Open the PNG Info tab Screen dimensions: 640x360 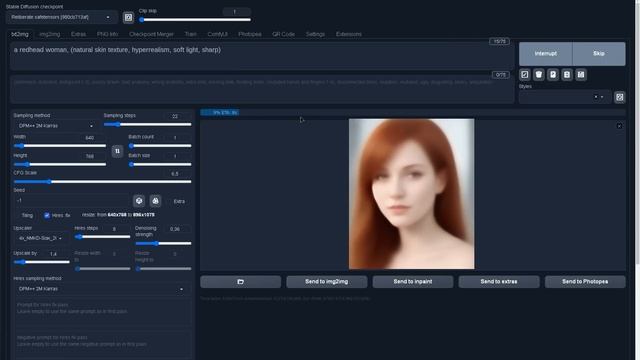click(107, 34)
